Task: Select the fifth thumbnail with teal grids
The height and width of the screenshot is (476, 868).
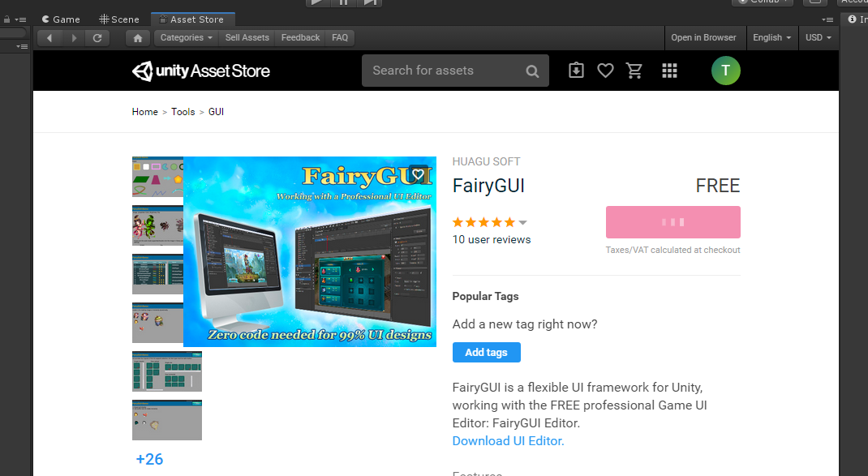Action: 167,371
